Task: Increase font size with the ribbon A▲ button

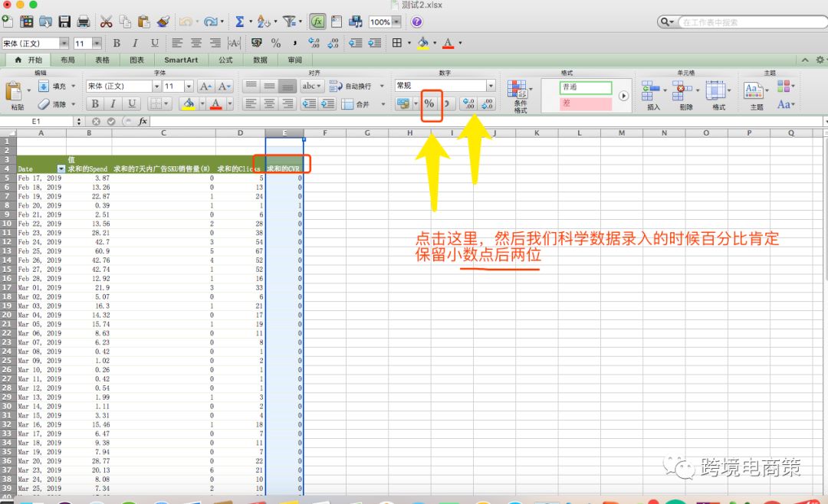Action: 205,86
